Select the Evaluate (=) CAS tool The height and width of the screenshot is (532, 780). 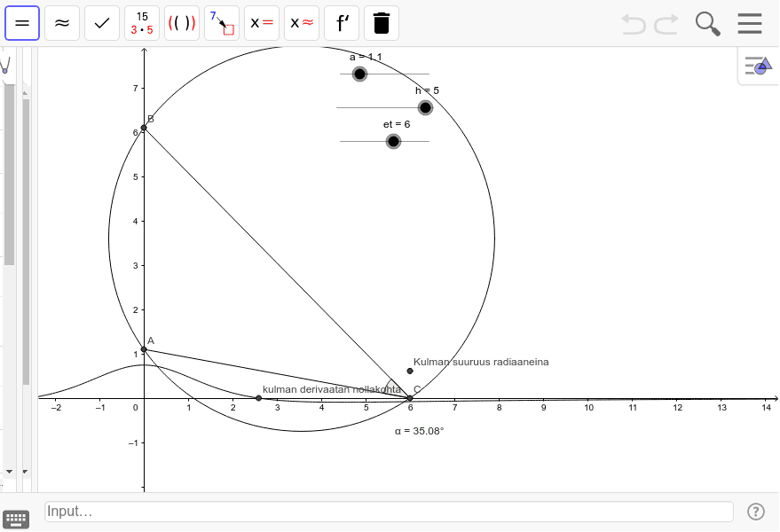pyautogui.click(x=22, y=23)
